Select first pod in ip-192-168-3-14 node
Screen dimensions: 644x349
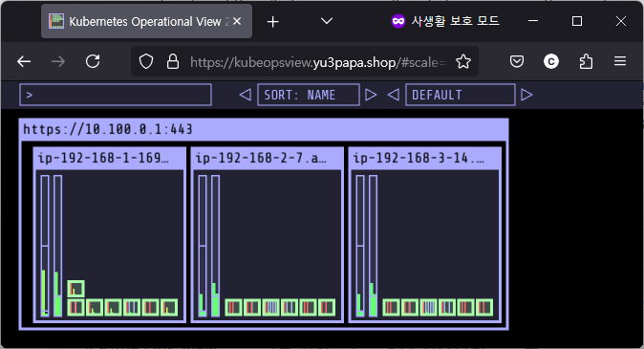coord(392,308)
